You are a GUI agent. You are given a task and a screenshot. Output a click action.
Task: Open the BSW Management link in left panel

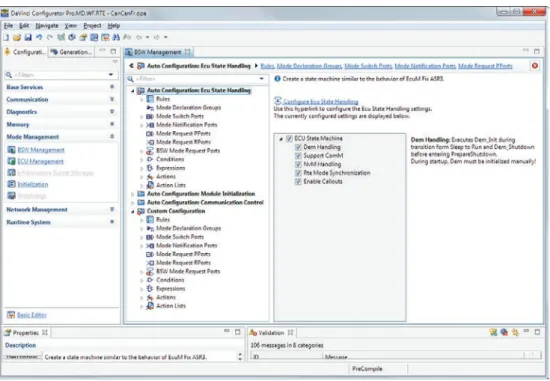41,150
